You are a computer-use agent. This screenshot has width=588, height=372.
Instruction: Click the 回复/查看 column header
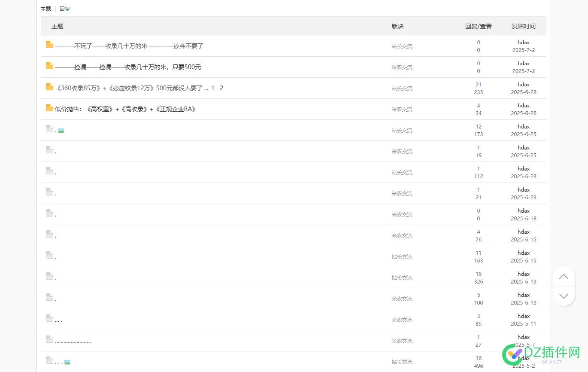point(479,26)
